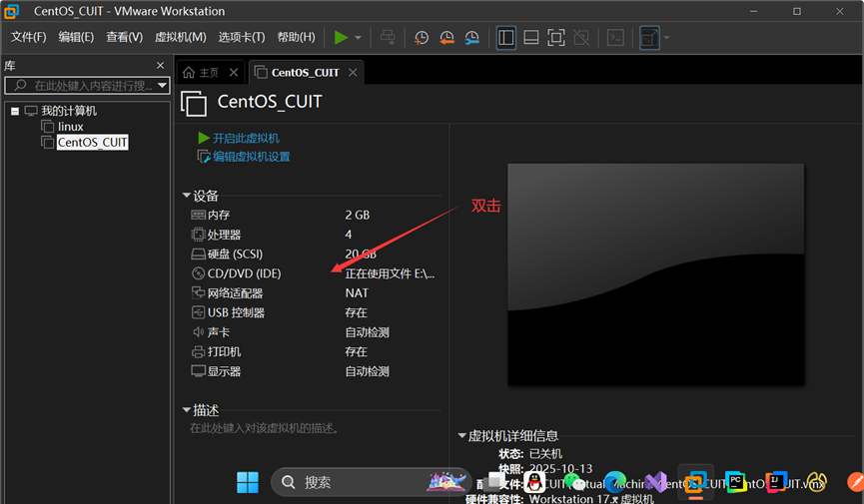Open the library search dropdown arrow
The height and width of the screenshot is (504, 864).
point(162,86)
